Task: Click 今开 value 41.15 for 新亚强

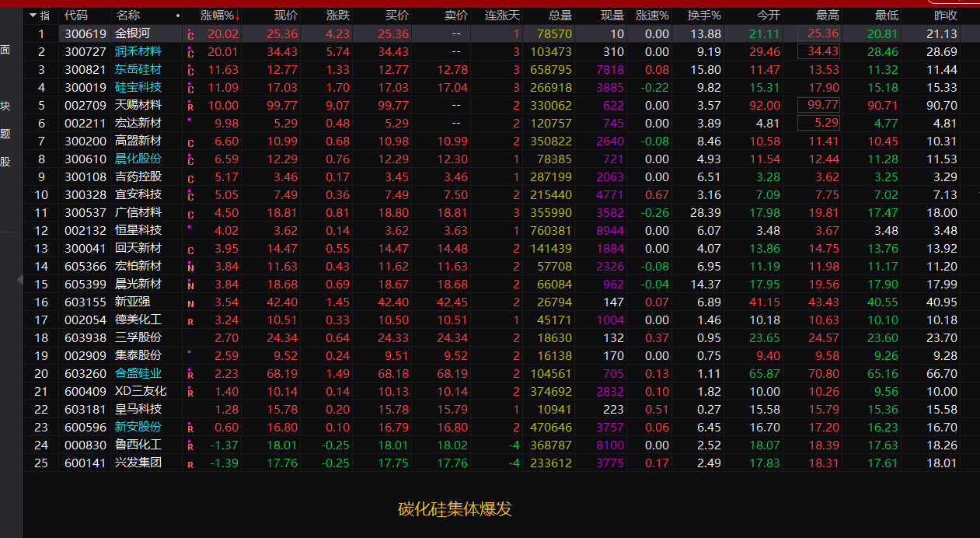Action: tap(765, 302)
